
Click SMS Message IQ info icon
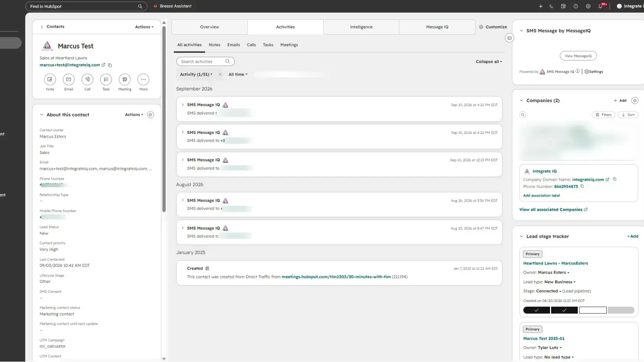tap(578, 71)
